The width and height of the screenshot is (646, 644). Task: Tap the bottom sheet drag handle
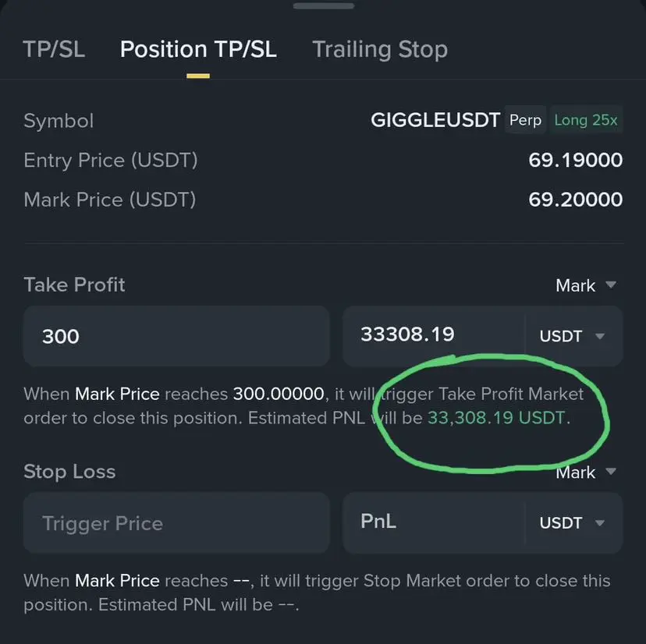pyautogui.click(x=324, y=5)
